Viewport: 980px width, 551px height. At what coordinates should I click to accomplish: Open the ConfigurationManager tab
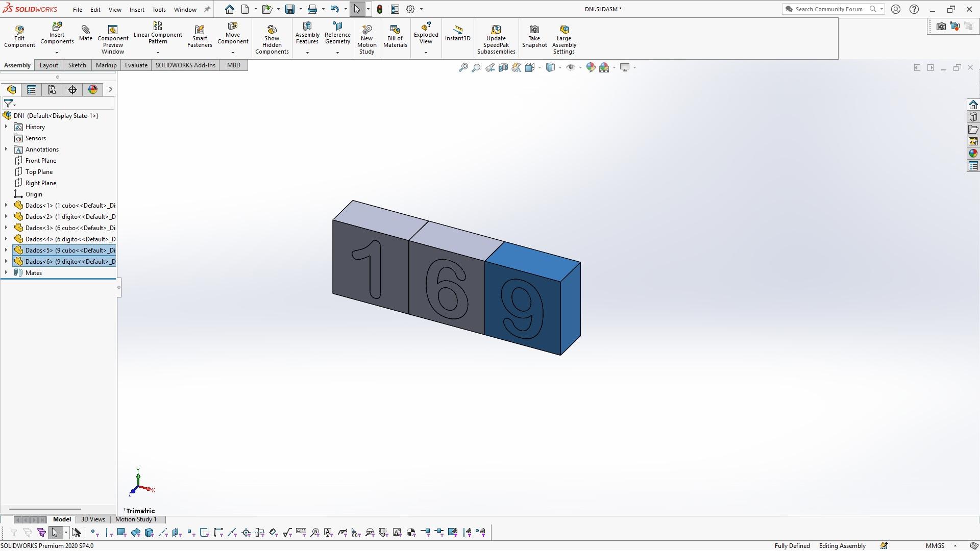click(52, 90)
